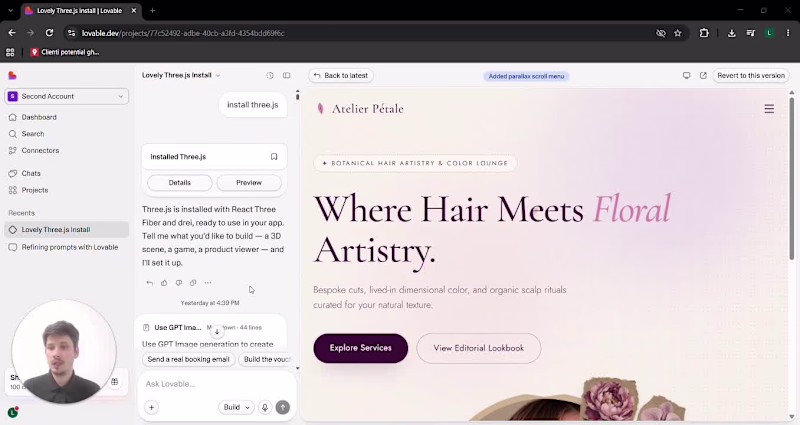800x425 pixels.
Task: Open Details of Installed Three.js
Action: click(x=180, y=183)
